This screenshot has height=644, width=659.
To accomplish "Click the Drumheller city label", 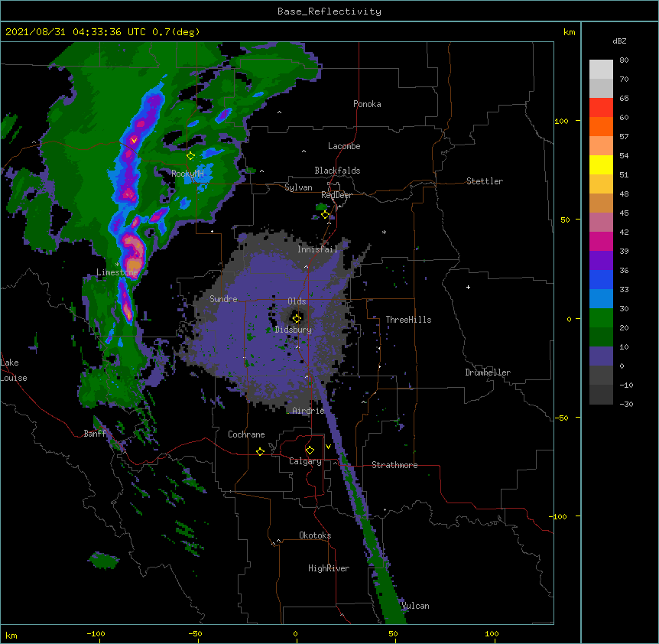I will (x=488, y=372).
